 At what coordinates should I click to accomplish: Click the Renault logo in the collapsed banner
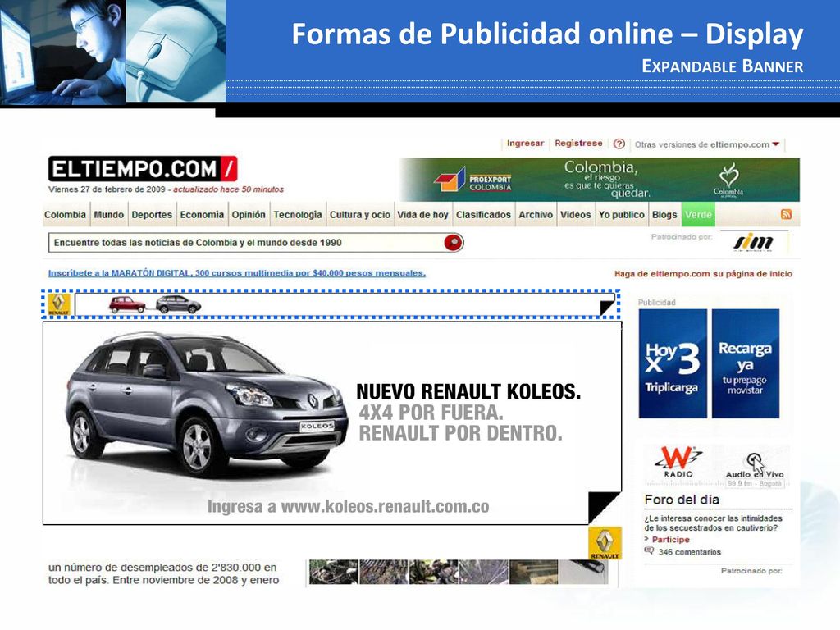point(58,304)
